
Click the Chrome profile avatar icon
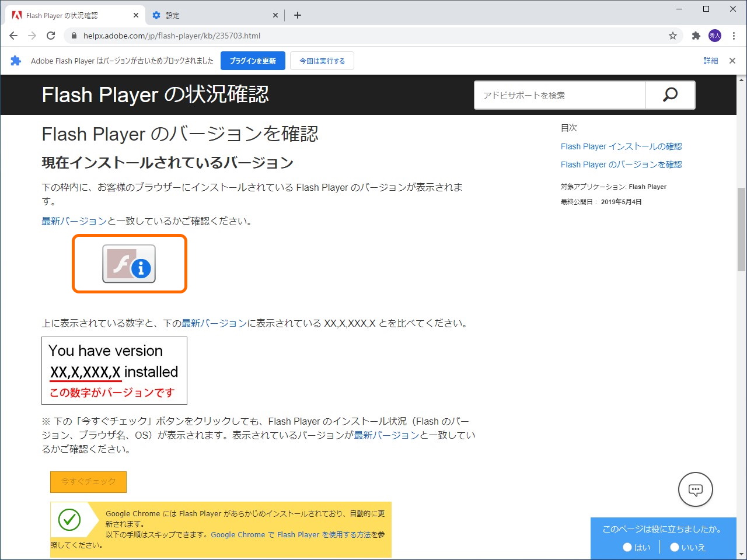pyautogui.click(x=714, y=35)
